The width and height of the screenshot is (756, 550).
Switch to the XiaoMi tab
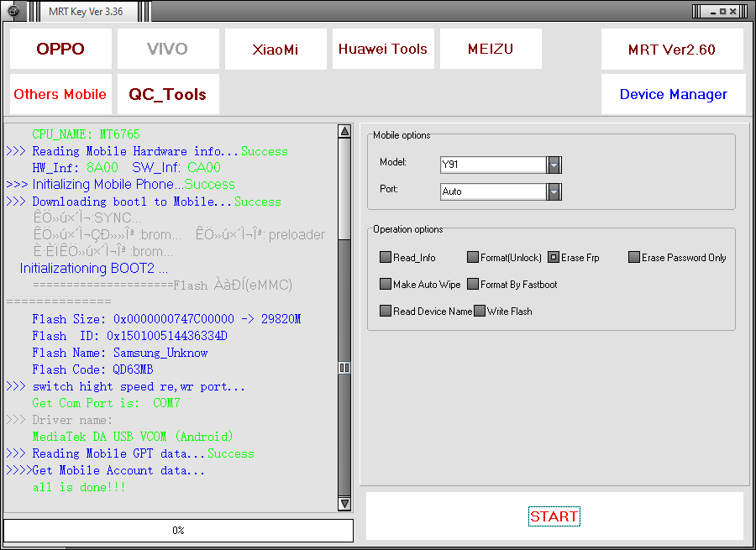click(x=276, y=49)
